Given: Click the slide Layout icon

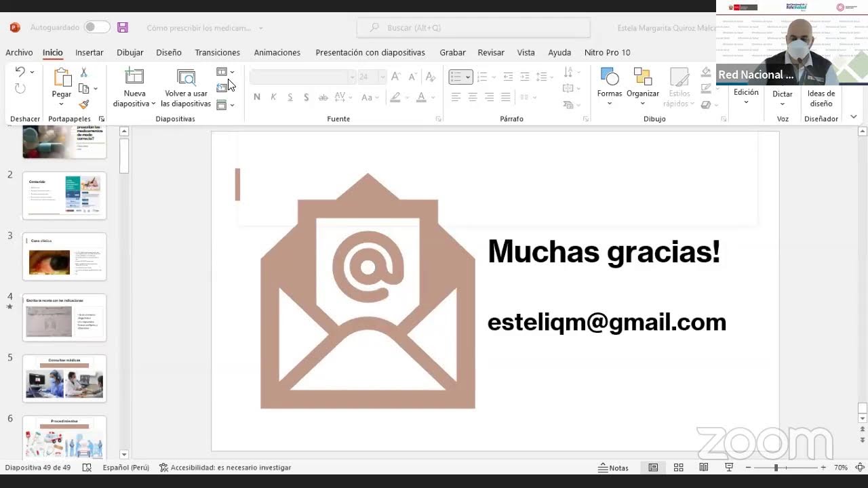Looking at the screenshot, I should 222,72.
